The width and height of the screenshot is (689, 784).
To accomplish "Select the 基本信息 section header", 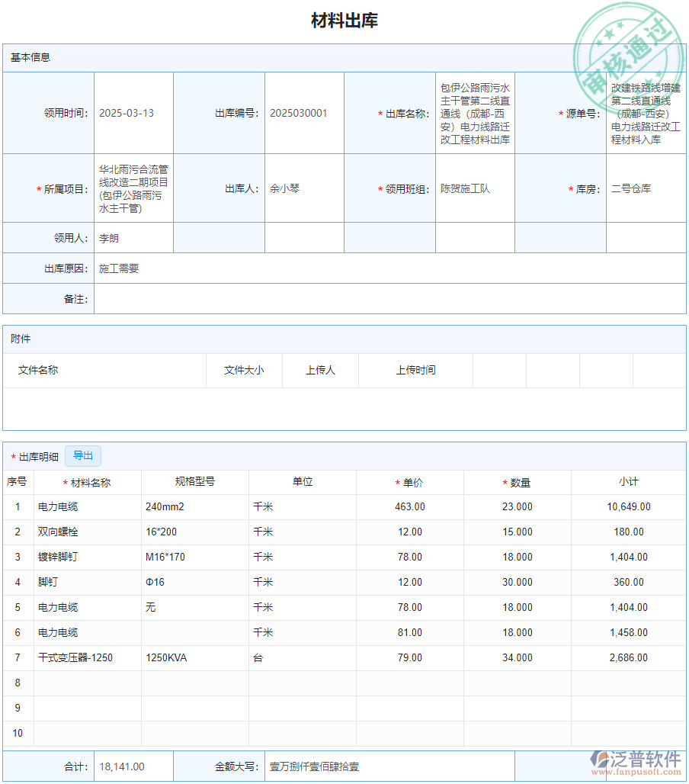I will pyautogui.click(x=29, y=57).
